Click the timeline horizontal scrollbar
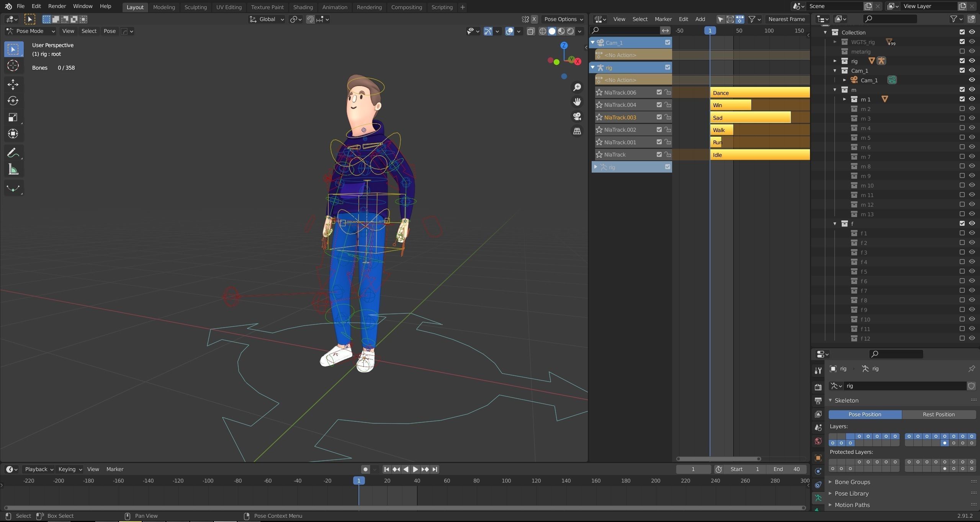980x522 pixels. click(404, 508)
